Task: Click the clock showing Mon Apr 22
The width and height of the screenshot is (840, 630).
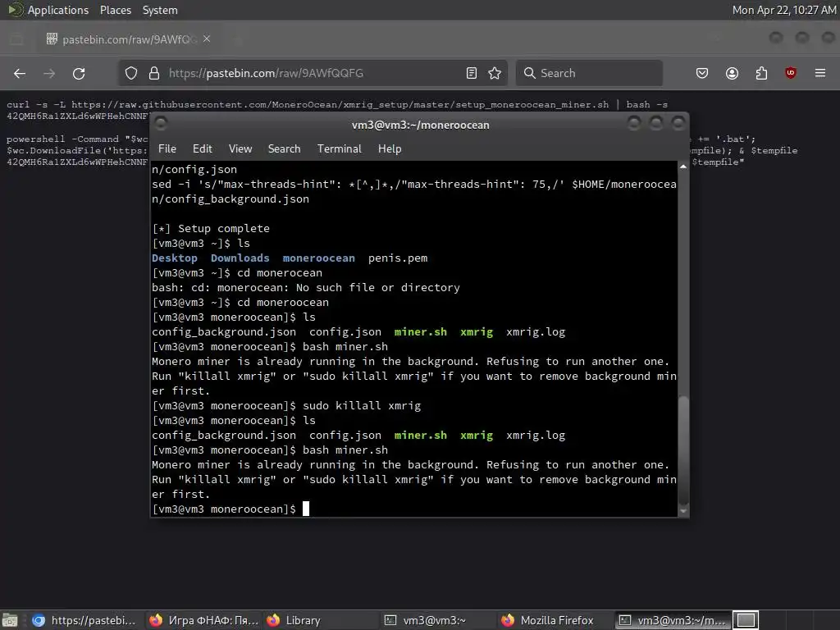Action: pyautogui.click(x=783, y=10)
